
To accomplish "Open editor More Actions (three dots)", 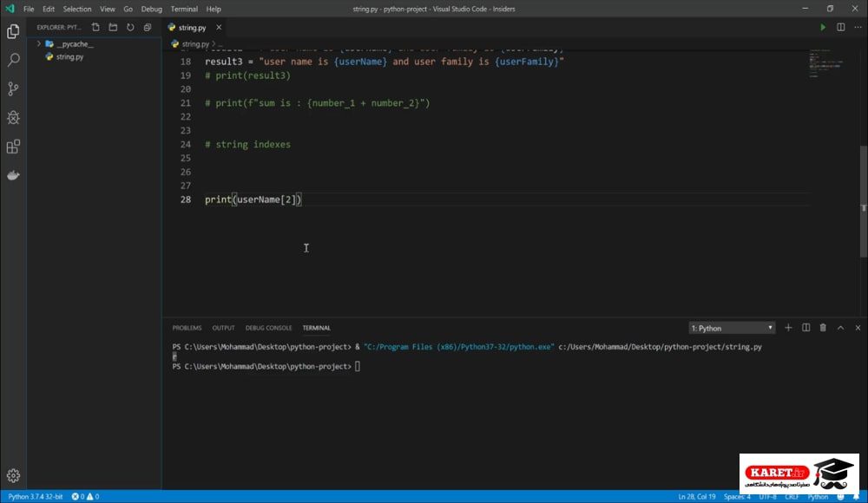I will click(x=858, y=27).
